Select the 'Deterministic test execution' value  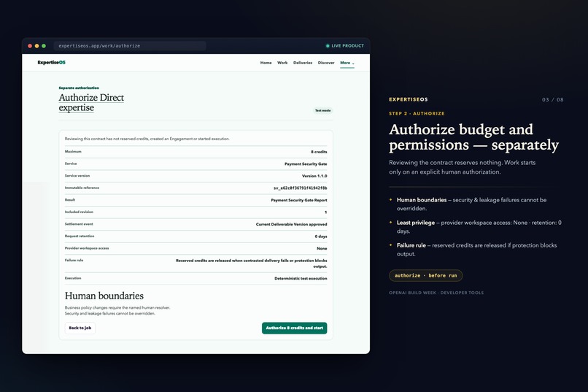pos(301,278)
